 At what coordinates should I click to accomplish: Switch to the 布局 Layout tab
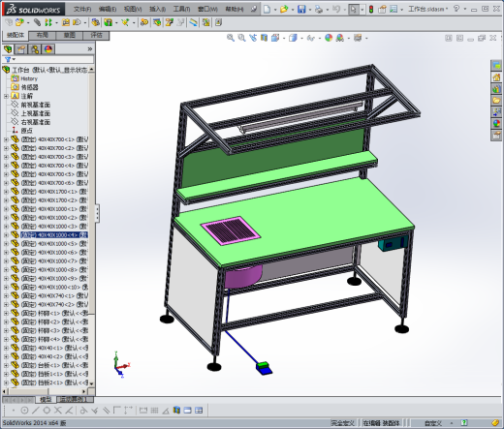coord(43,35)
